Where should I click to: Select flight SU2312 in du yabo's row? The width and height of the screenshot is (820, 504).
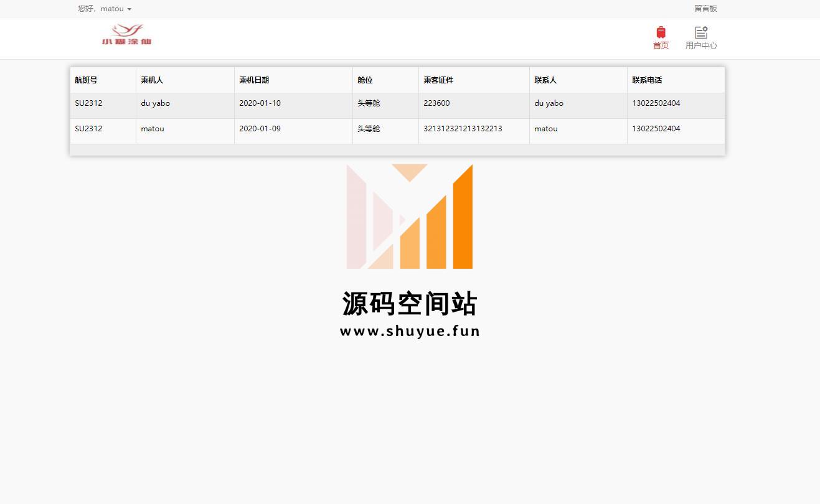pos(88,103)
